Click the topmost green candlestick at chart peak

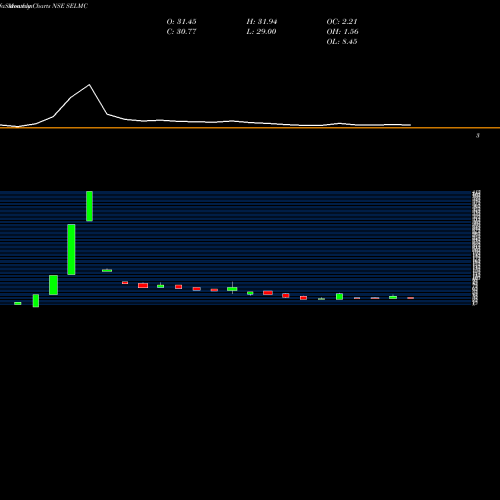coord(89,206)
